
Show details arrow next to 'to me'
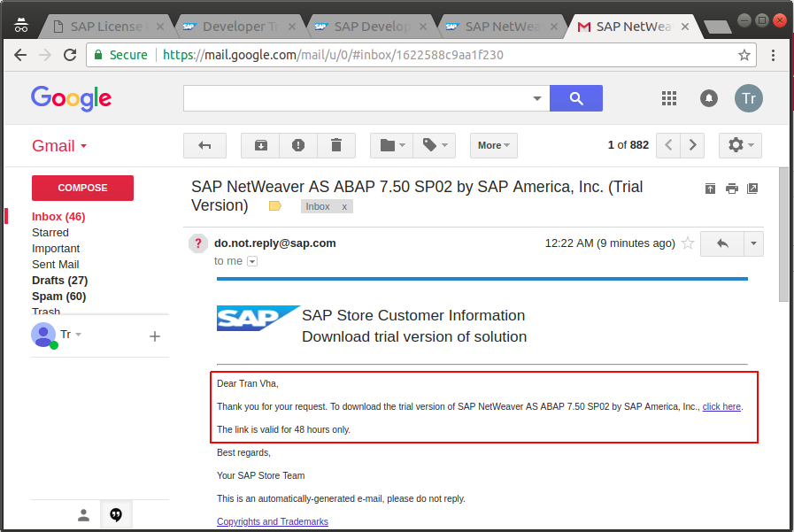[251, 261]
